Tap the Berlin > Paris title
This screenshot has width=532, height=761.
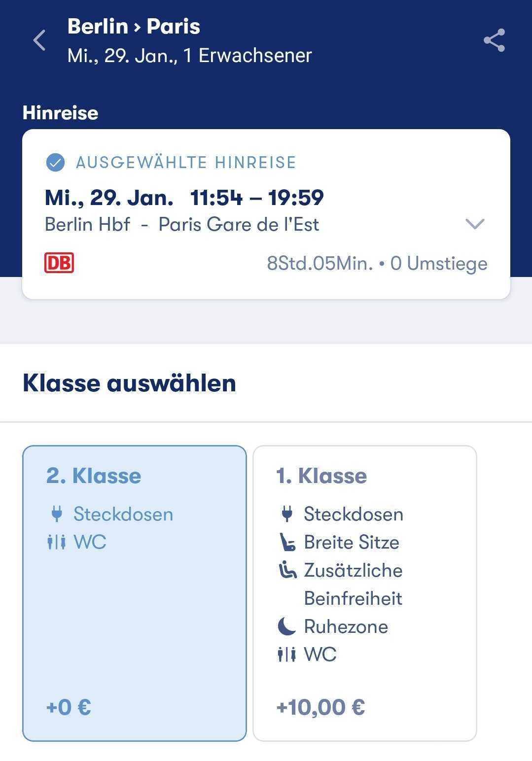click(134, 27)
